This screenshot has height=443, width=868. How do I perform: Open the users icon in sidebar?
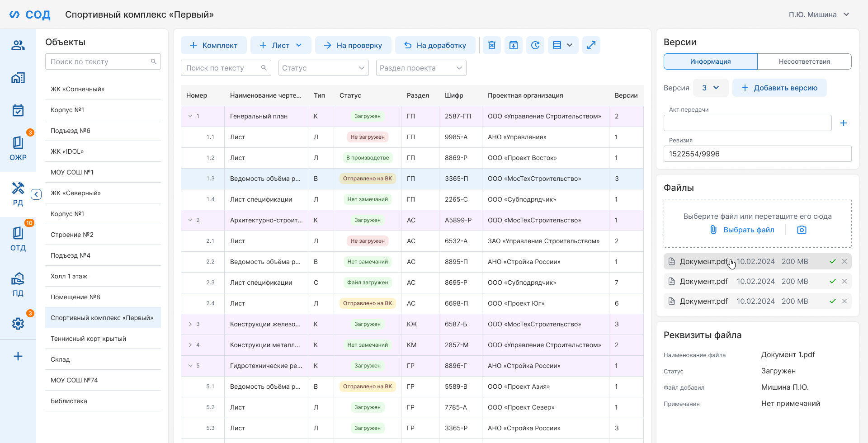[x=18, y=45]
